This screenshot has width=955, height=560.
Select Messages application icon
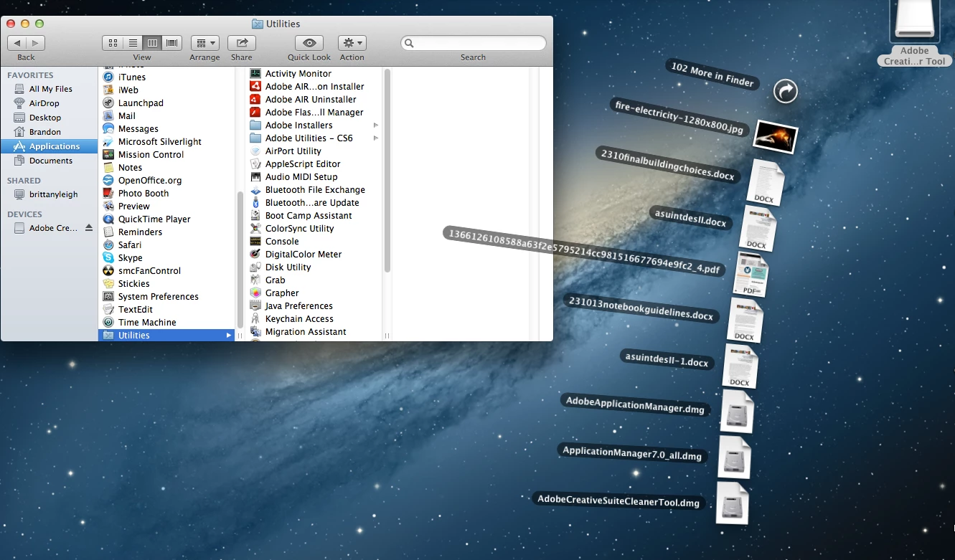(x=108, y=128)
